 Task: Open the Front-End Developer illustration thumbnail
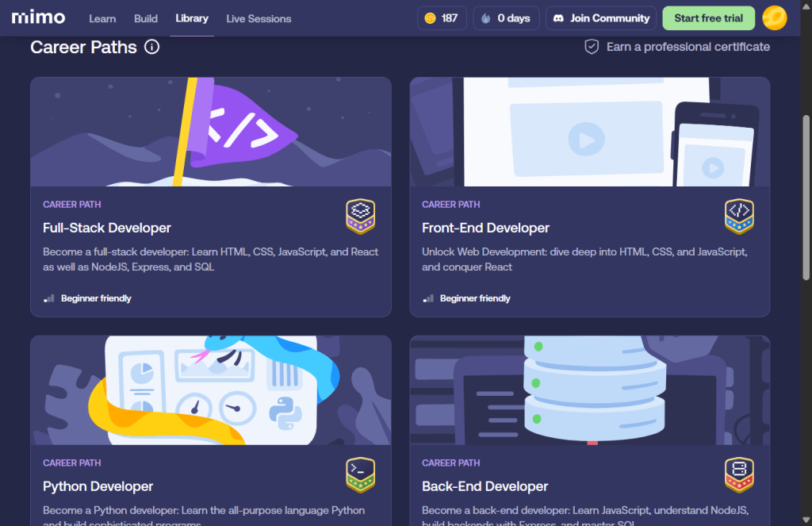click(x=589, y=132)
